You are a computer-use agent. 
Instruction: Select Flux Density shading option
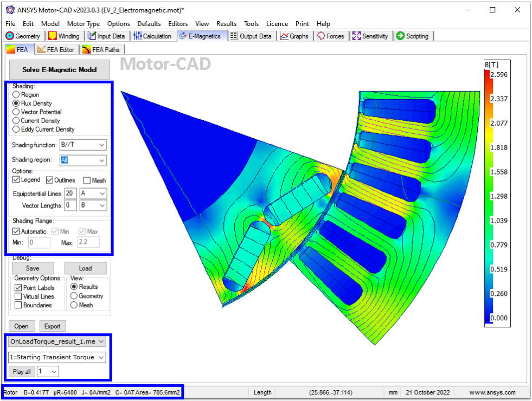point(16,104)
